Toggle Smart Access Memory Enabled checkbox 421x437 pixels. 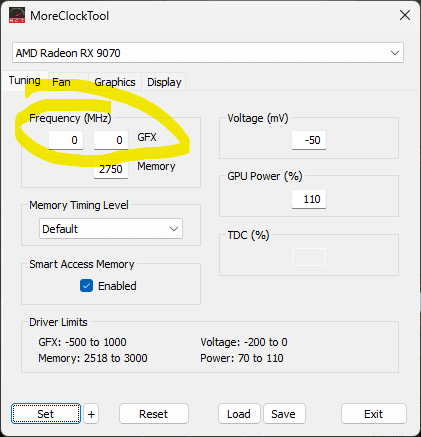[86, 286]
